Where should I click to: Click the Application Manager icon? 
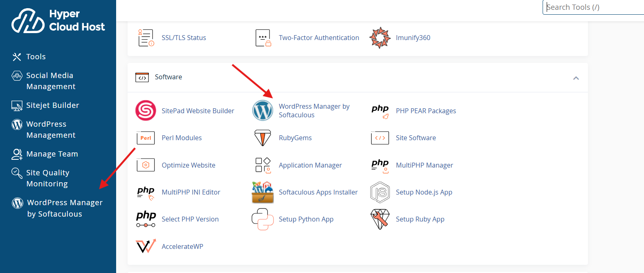pyautogui.click(x=263, y=165)
